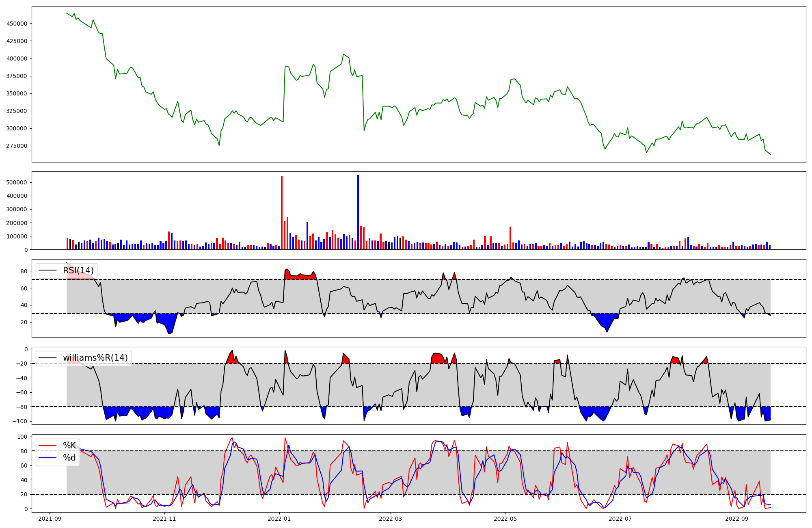Click the RSI(14) legend entry
This screenshot has width=812, height=528.
78,270
